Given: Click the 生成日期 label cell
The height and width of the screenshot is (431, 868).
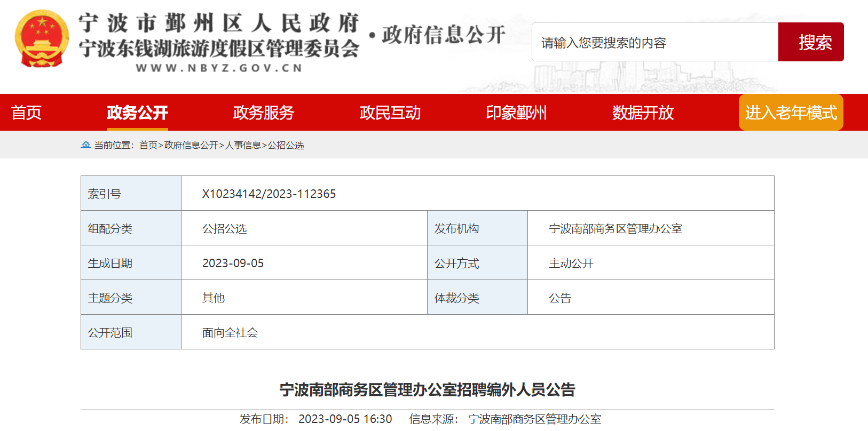Looking at the screenshot, I should (x=131, y=262).
